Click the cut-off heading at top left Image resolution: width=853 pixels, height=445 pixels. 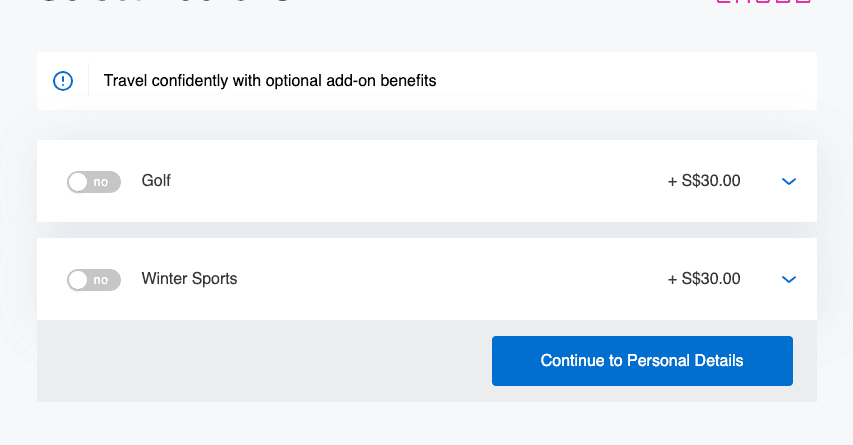[x=165, y=1]
